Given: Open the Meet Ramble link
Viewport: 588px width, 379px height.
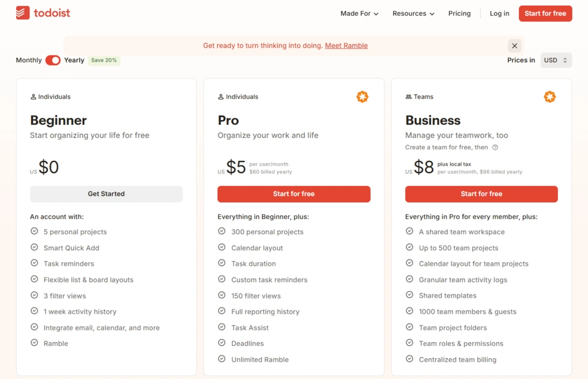Looking at the screenshot, I should point(346,46).
